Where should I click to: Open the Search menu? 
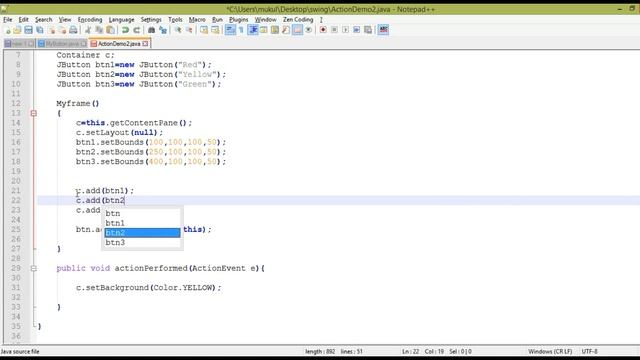click(x=43, y=20)
